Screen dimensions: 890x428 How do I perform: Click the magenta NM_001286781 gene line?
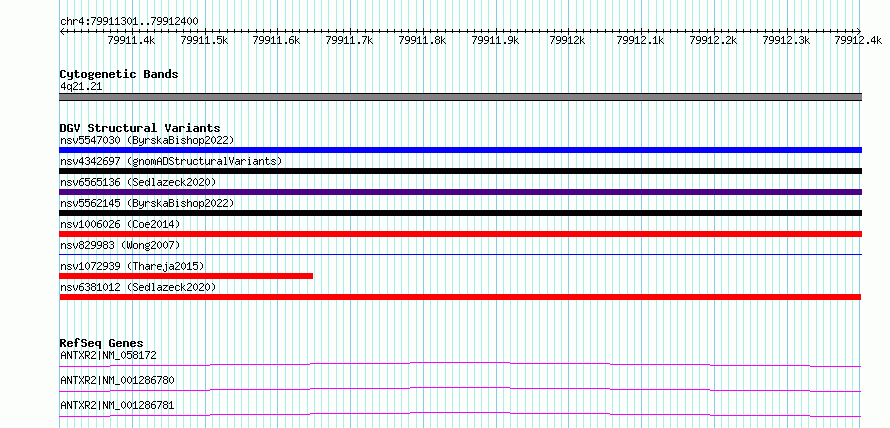460,414
